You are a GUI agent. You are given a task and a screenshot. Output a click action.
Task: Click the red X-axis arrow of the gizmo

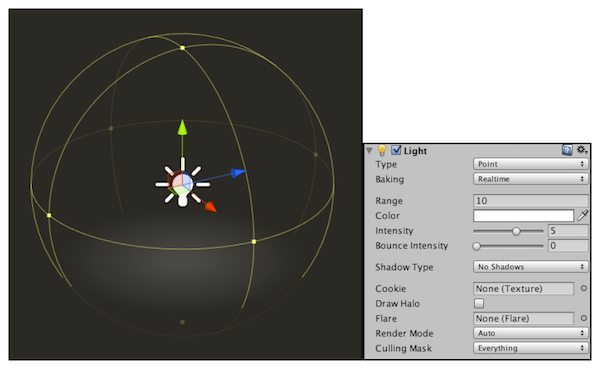(211, 207)
